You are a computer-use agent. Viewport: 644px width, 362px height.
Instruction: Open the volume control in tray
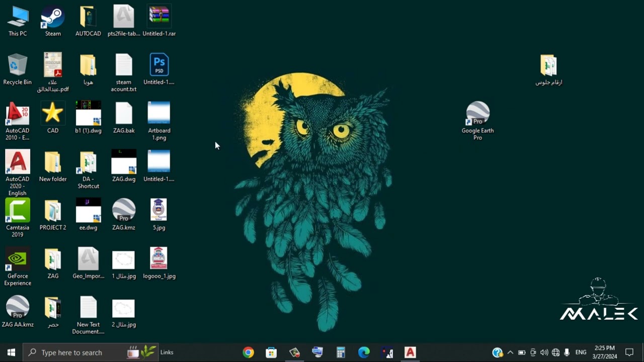point(544,352)
